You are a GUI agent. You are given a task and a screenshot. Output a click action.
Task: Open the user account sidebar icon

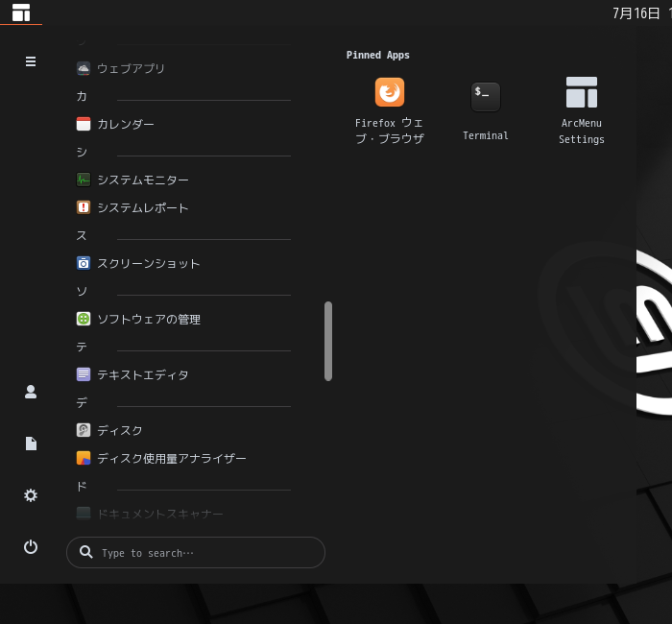[31, 392]
